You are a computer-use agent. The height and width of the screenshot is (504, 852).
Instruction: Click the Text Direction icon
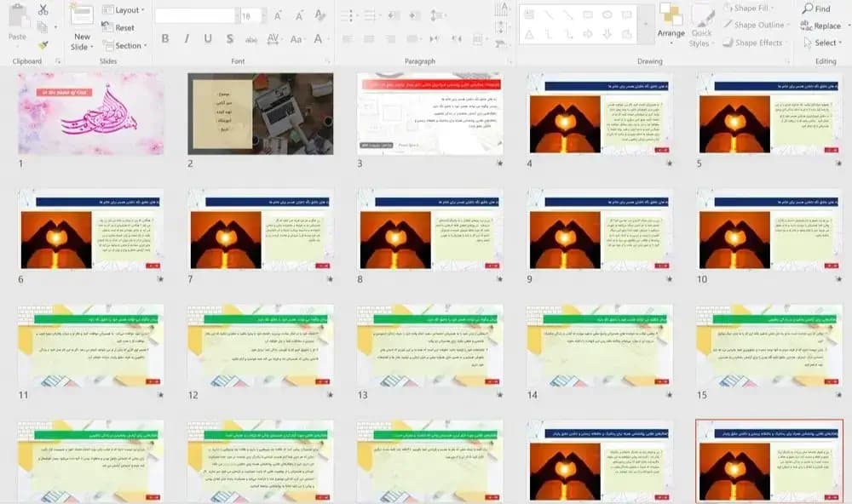pos(502,8)
